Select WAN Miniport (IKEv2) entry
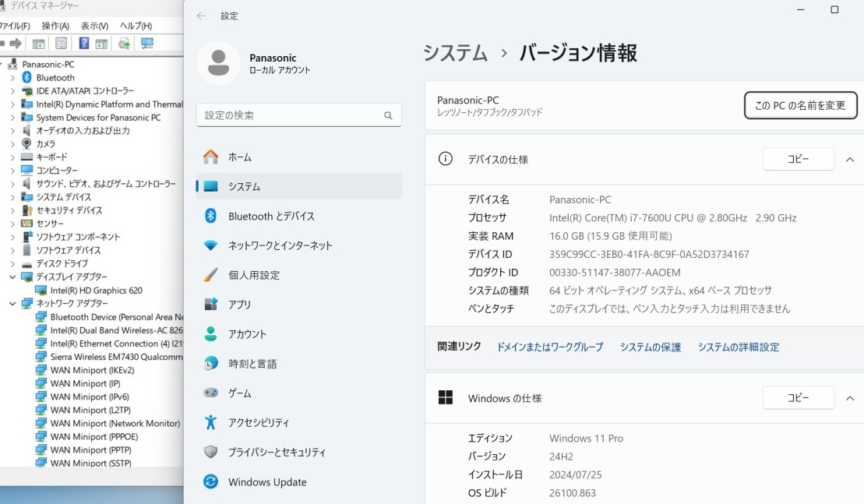Viewport: 864px width, 504px height. coord(92,370)
